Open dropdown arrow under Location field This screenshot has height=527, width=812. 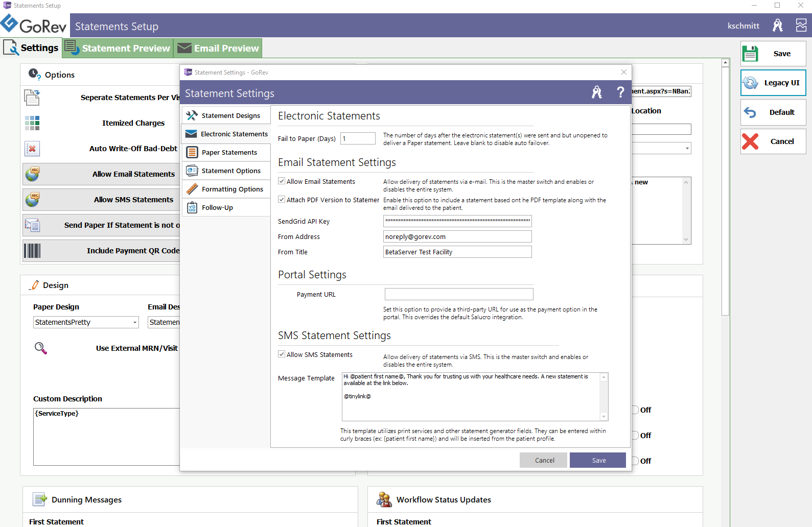click(x=687, y=148)
